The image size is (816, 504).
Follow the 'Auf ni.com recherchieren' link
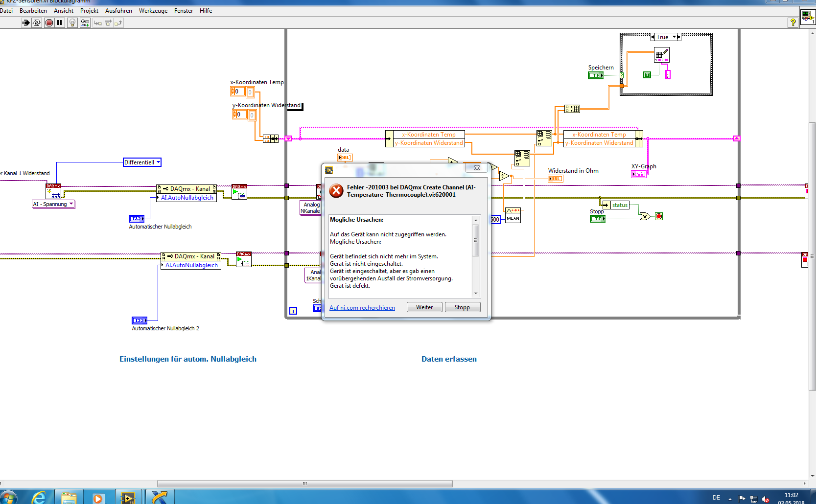[362, 308]
